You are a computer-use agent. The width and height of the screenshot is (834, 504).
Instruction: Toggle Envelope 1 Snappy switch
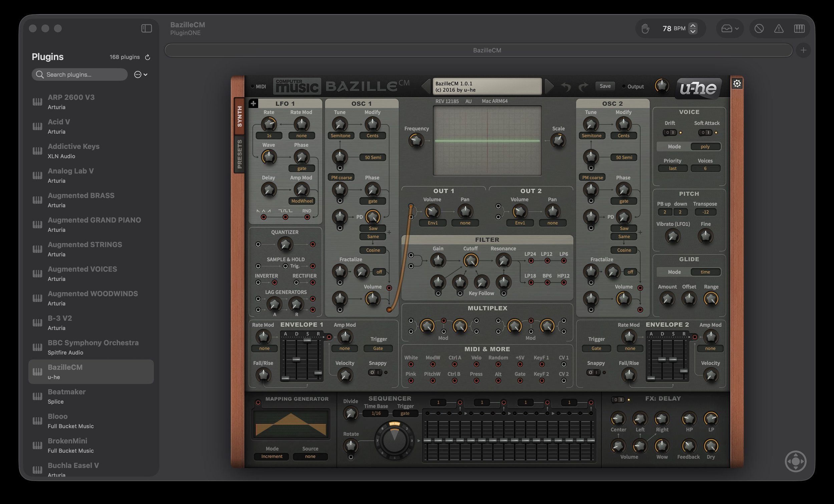[x=375, y=372]
